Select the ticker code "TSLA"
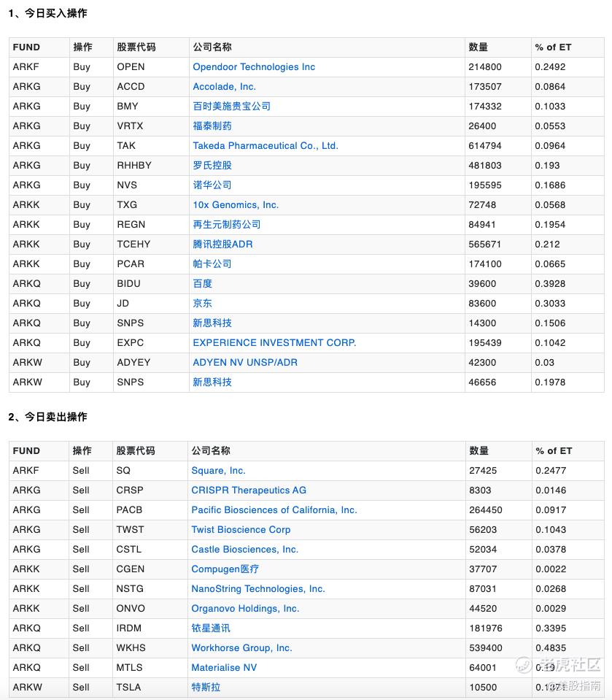The width and height of the screenshot is (612, 700). tap(128, 687)
